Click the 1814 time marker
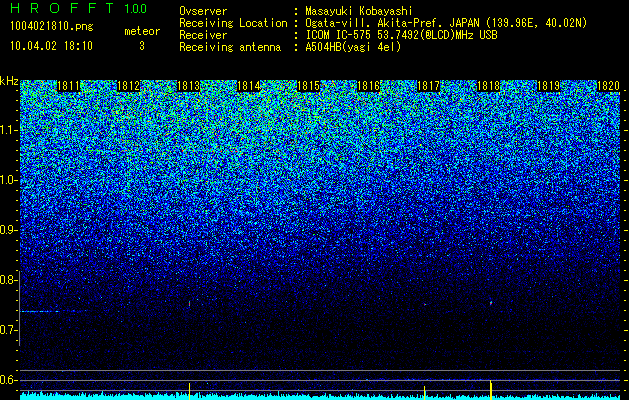 tap(249, 86)
